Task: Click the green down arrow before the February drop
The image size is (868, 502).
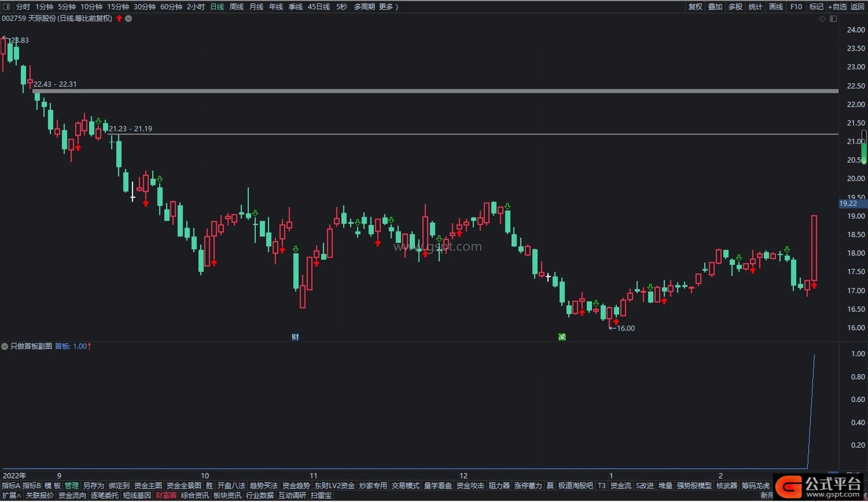Action: (787, 249)
